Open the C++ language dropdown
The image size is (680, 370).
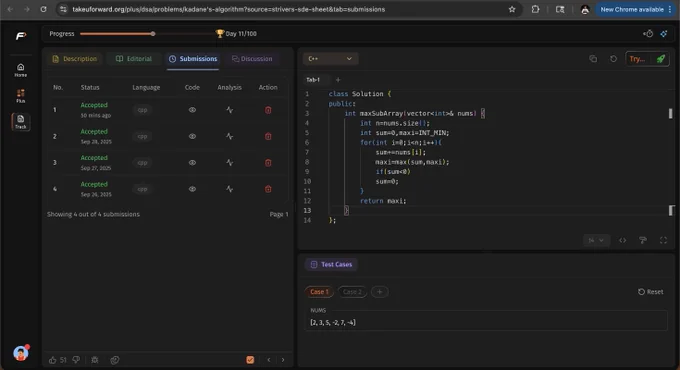330,59
